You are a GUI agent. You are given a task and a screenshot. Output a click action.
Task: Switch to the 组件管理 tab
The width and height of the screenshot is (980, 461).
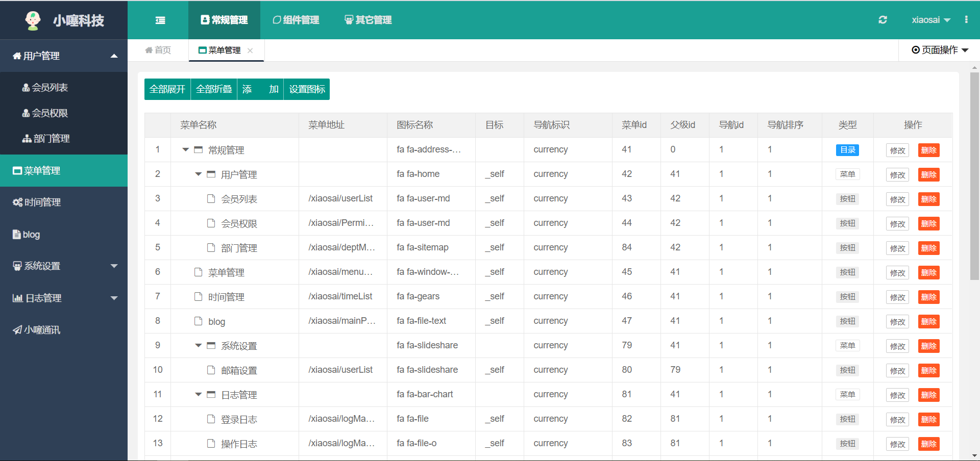pyautogui.click(x=296, y=20)
